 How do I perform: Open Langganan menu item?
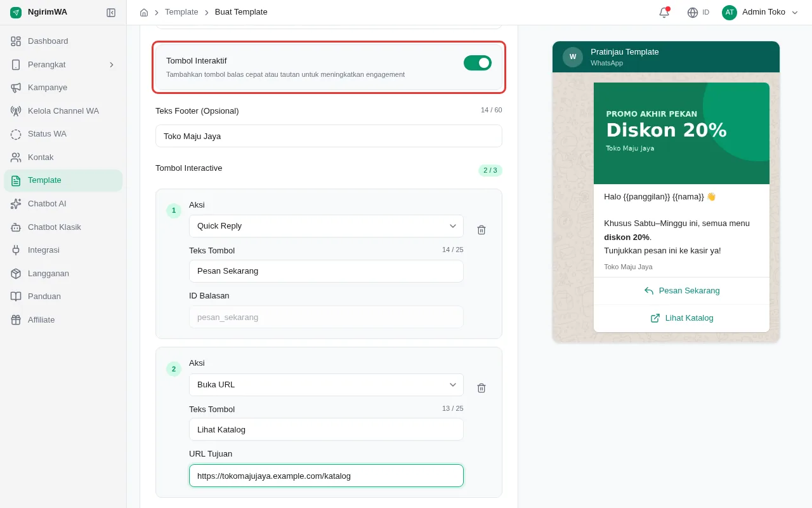pyautogui.click(x=63, y=274)
